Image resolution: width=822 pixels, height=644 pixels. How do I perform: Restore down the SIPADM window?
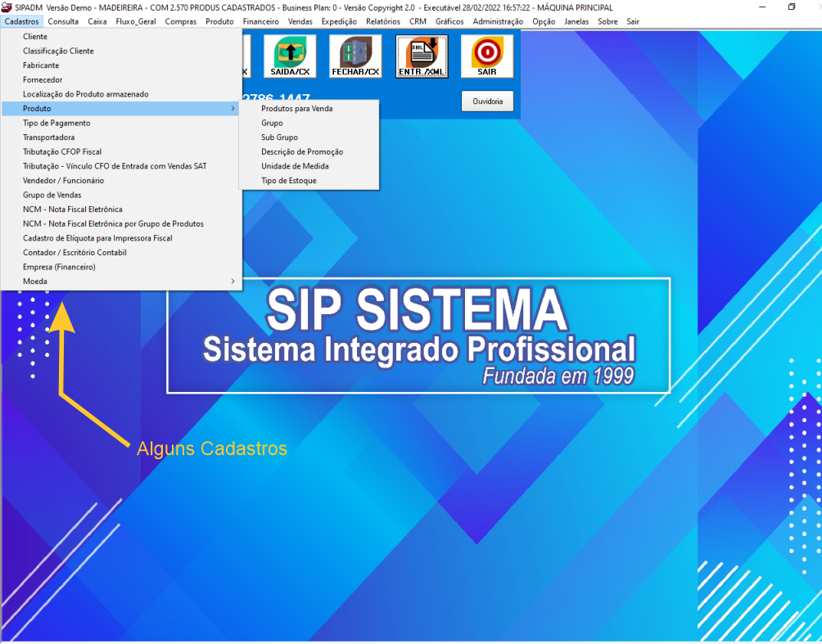[x=792, y=7]
